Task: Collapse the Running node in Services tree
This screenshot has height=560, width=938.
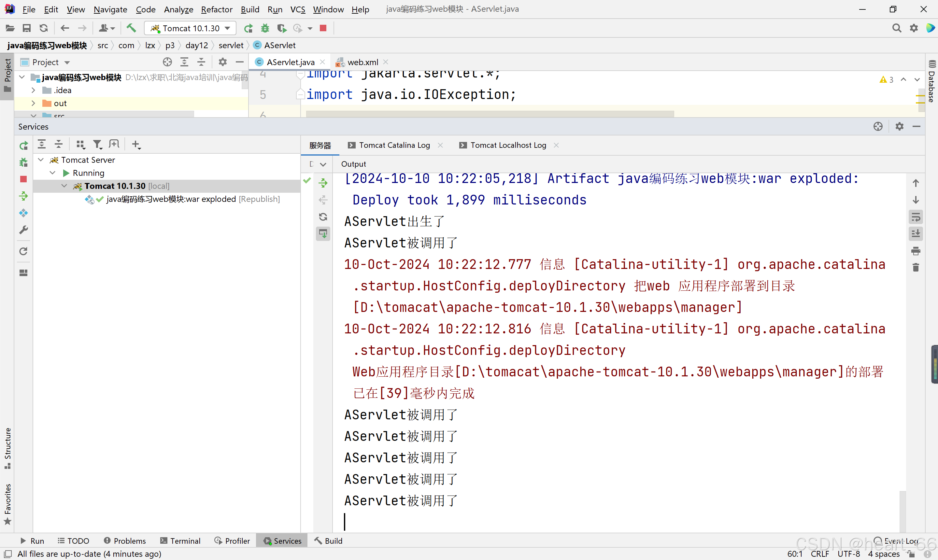Action: [x=52, y=173]
